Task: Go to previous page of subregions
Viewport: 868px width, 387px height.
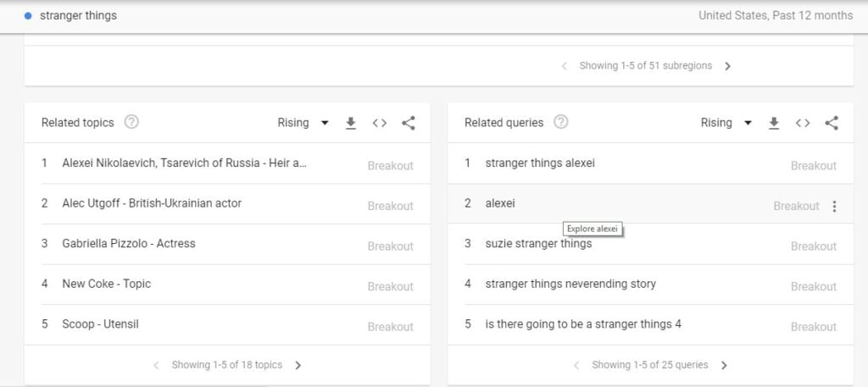Action: (564, 66)
